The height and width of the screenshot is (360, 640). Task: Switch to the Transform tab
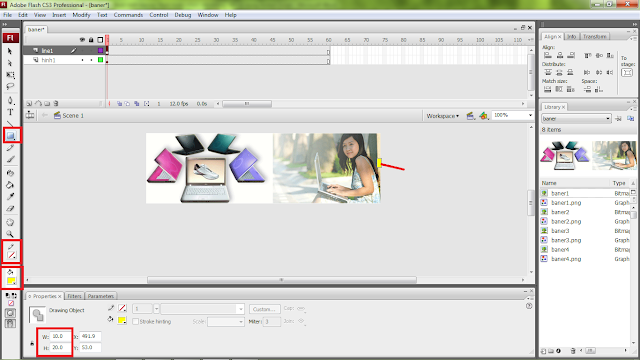pyautogui.click(x=595, y=37)
